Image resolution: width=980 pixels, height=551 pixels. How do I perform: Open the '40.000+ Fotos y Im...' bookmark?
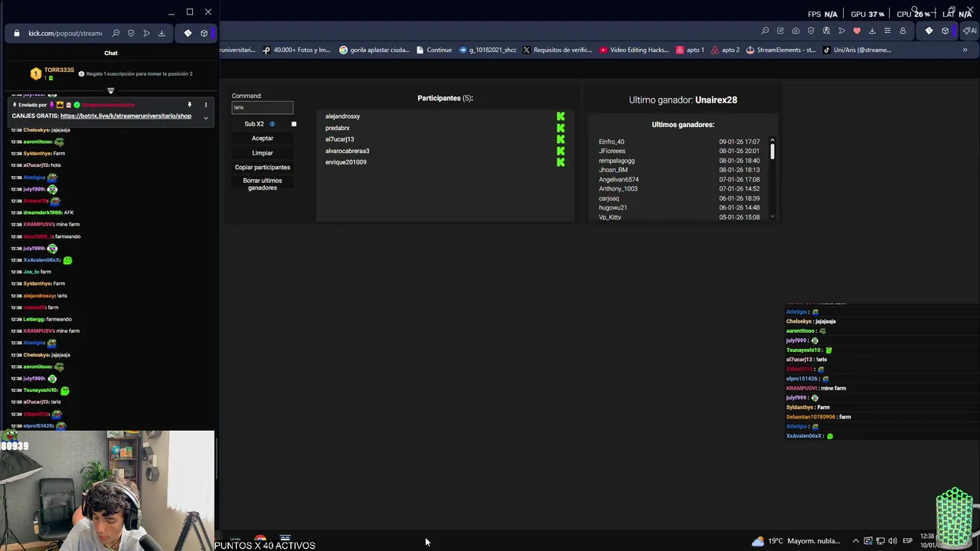tap(296, 50)
